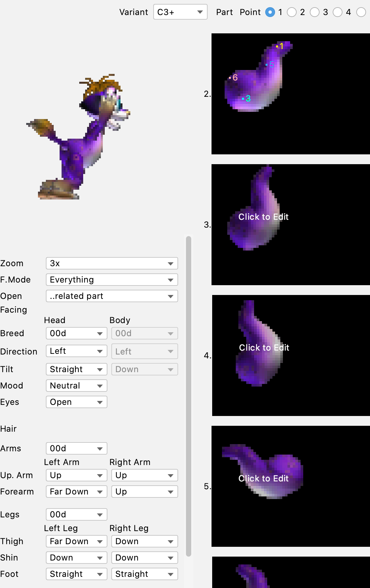Click the yellow attachment point 1 marker
The width and height of the screenshot is (370, 588).
coord(277,46)
